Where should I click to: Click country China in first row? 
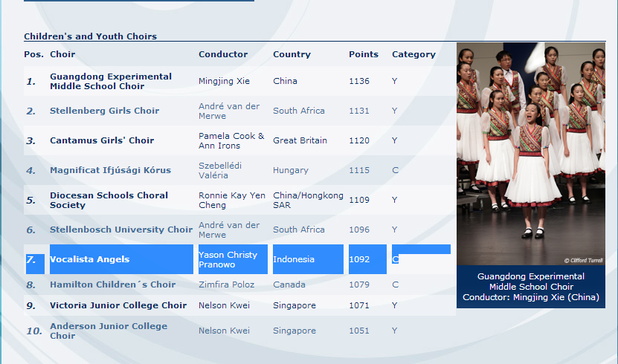coord(285,81)
